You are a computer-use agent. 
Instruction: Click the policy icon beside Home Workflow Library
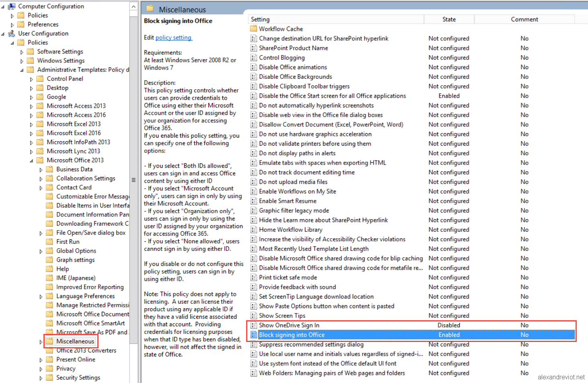(253, 230)
